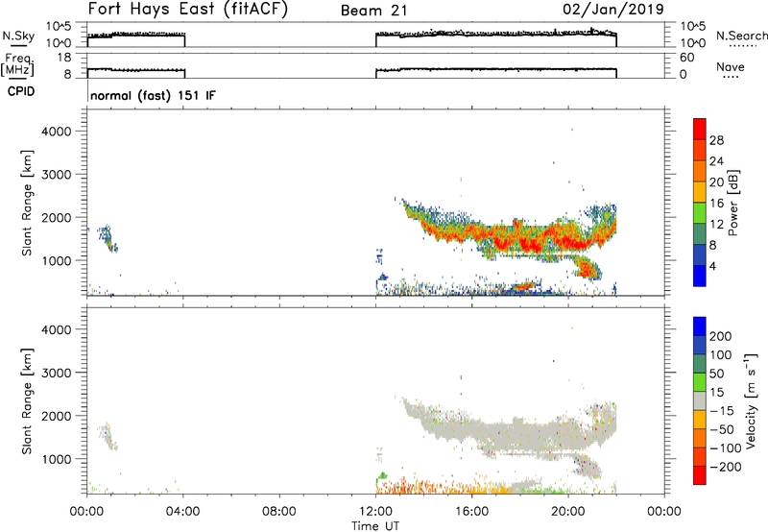Viewport: 768px width, 532px height.
Task: Click the red top of power colorbar
Action: point(700,129)
